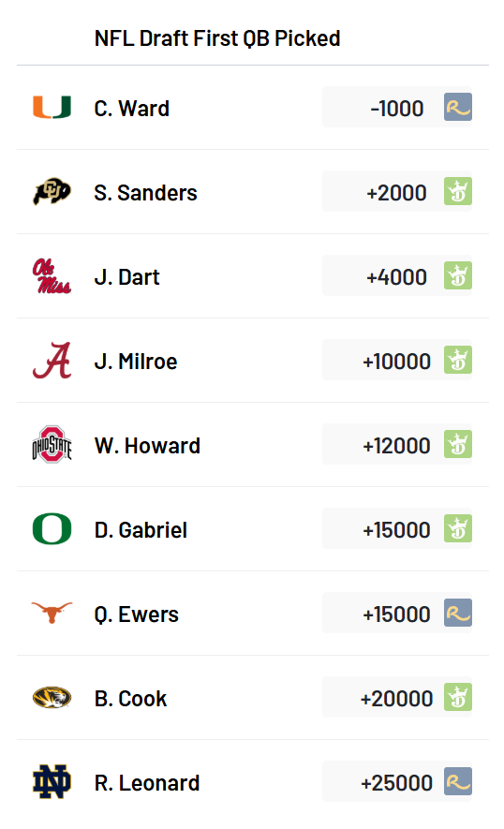Click the Miami logo beside C. Ward
Screen dimensions: 504x829
tap(52, 108)
